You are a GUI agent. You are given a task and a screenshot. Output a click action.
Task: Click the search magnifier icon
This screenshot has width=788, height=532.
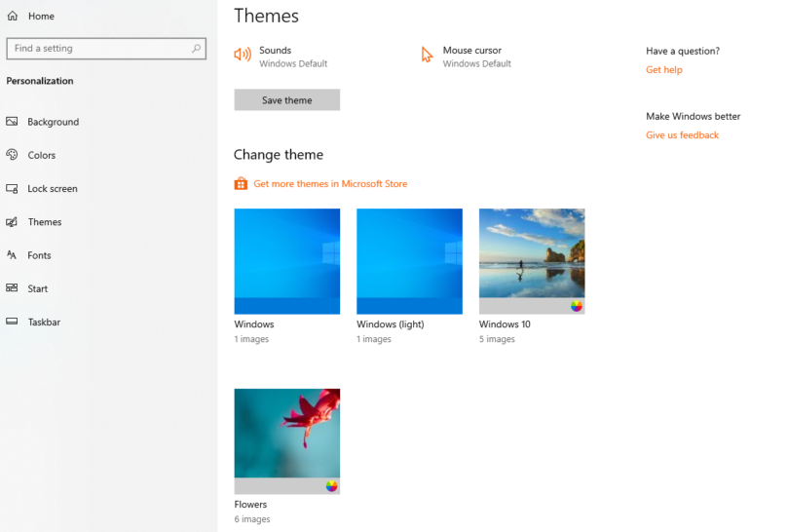[x=197, y=49]
